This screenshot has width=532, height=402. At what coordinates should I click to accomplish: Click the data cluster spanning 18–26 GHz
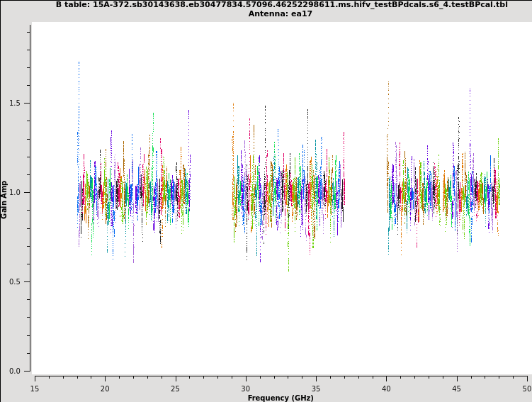[133, 192]
